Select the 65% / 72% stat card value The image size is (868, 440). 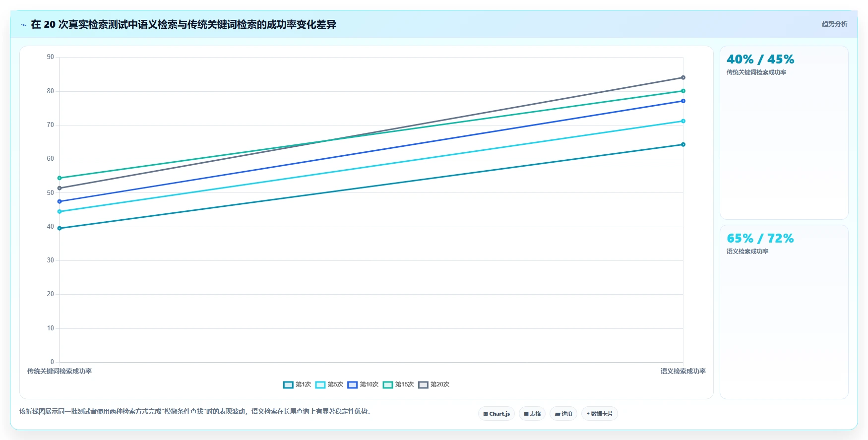pos(760,239)
